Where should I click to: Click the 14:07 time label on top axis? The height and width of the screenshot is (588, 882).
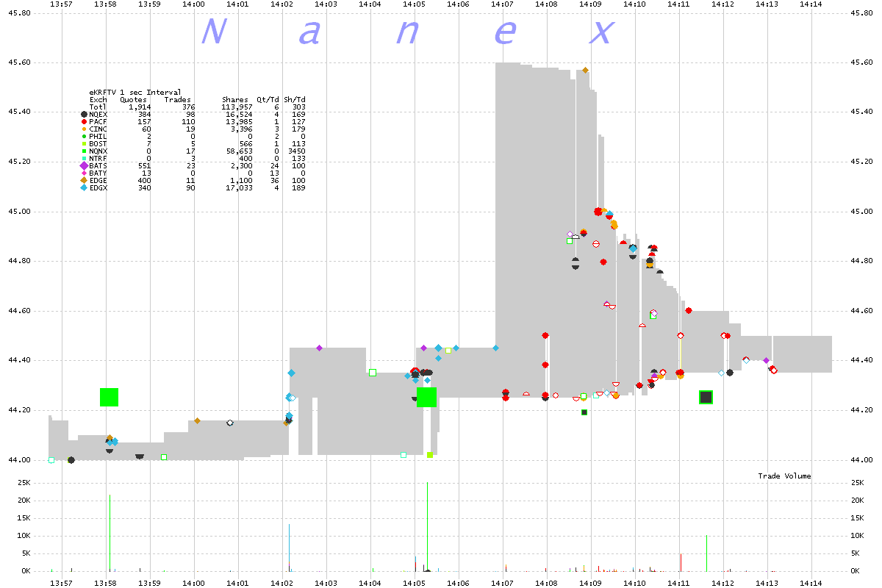click(503, 4)
